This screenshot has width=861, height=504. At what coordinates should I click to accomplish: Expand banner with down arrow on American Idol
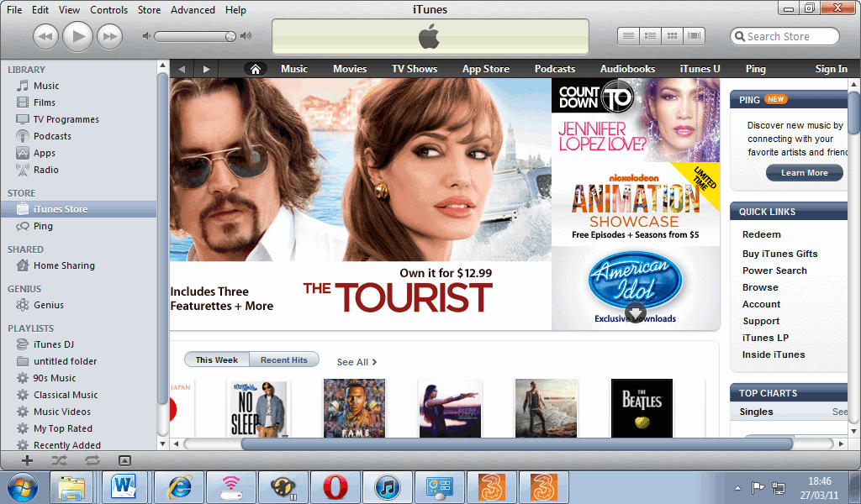(636, 312)
